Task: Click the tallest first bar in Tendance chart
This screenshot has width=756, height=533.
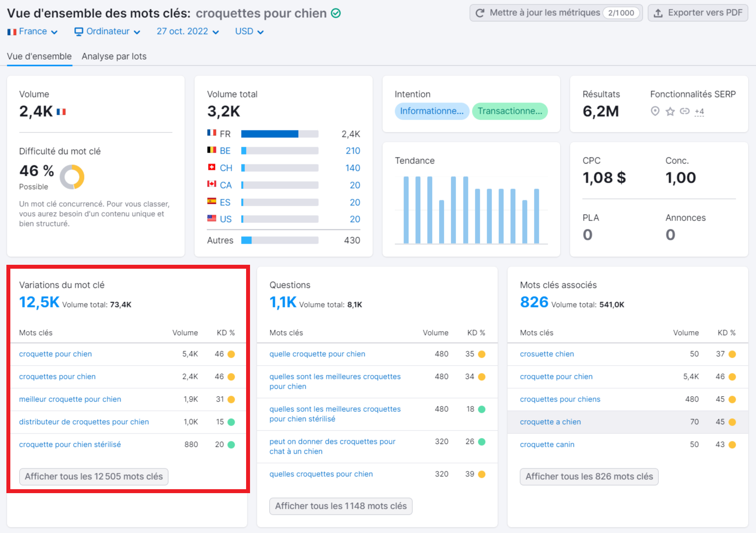Action: [406, 210]
